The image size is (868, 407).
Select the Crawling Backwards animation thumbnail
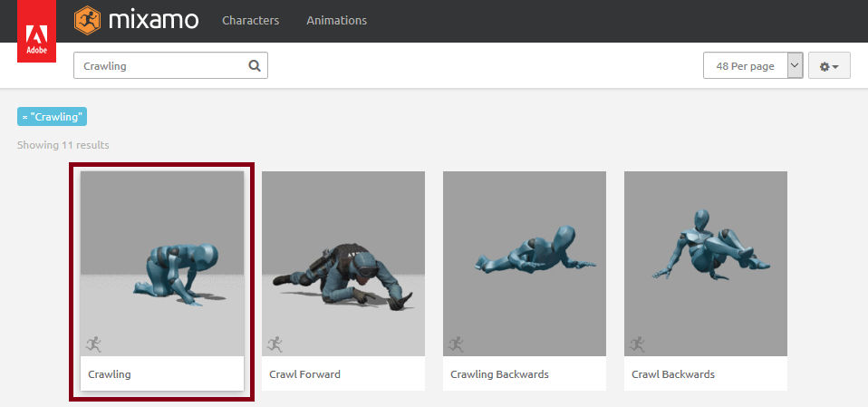[x=525, y=263]
